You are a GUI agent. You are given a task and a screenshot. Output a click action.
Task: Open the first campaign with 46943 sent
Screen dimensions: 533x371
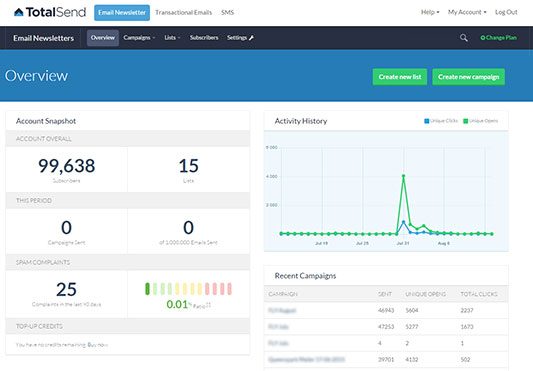coord(282,310)
